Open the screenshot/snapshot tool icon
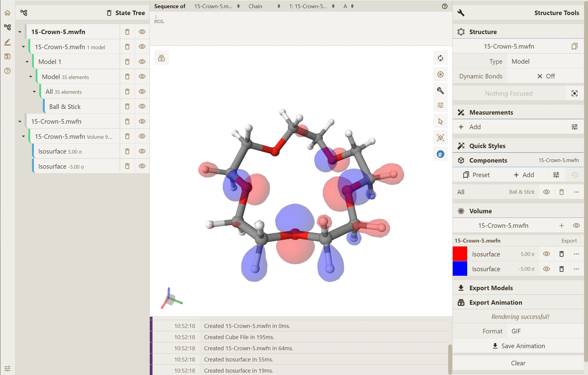The image size is (588, 375). coord(440,74)
